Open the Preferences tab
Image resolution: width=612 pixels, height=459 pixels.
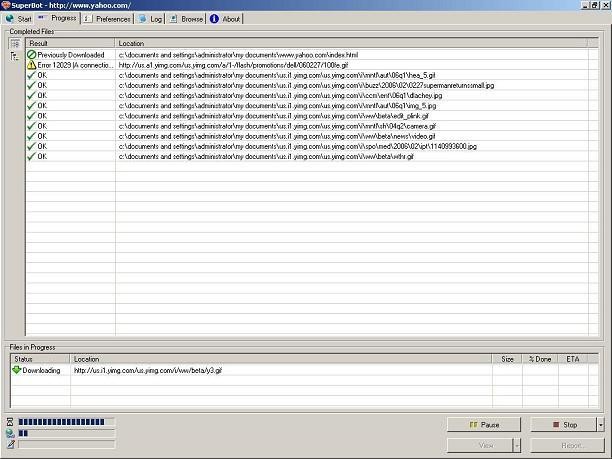pos(107,19)
